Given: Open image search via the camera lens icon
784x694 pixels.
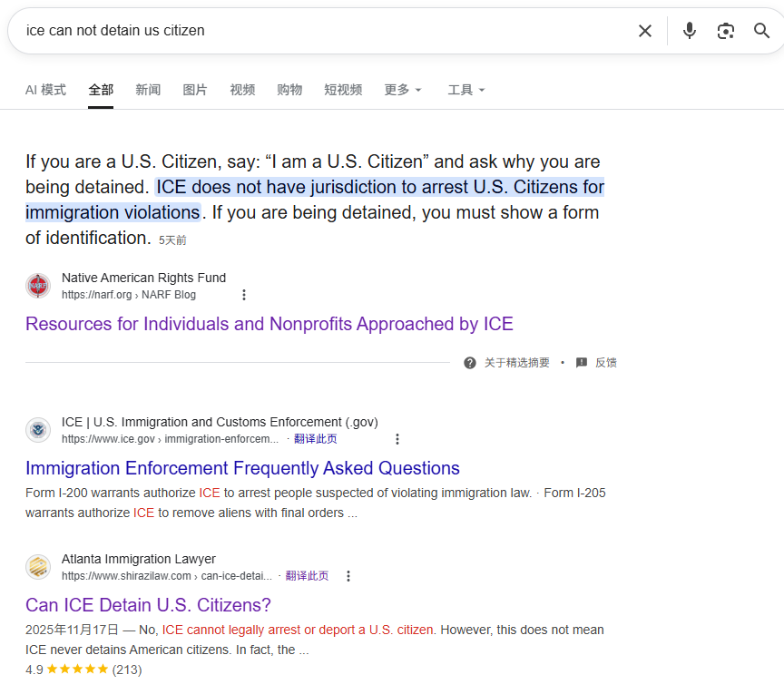Looking at the screenshot, I should pyautogui.click(x=726, y=31).
